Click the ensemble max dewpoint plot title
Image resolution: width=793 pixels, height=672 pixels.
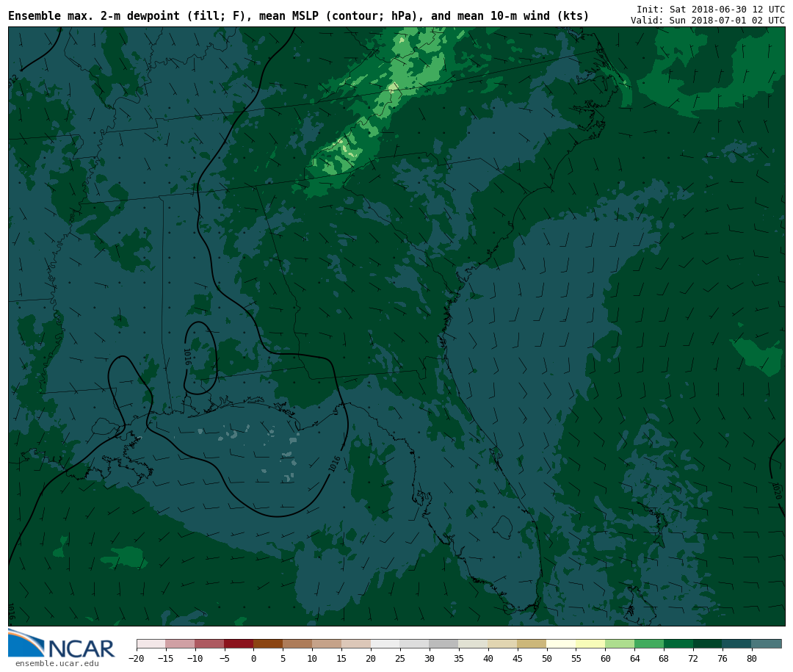click(298, 16)
